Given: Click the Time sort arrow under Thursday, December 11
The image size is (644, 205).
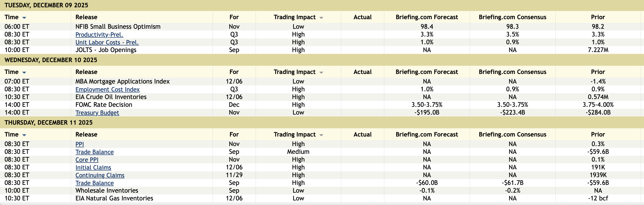Looking at the screenshot, I should point(24,135).
